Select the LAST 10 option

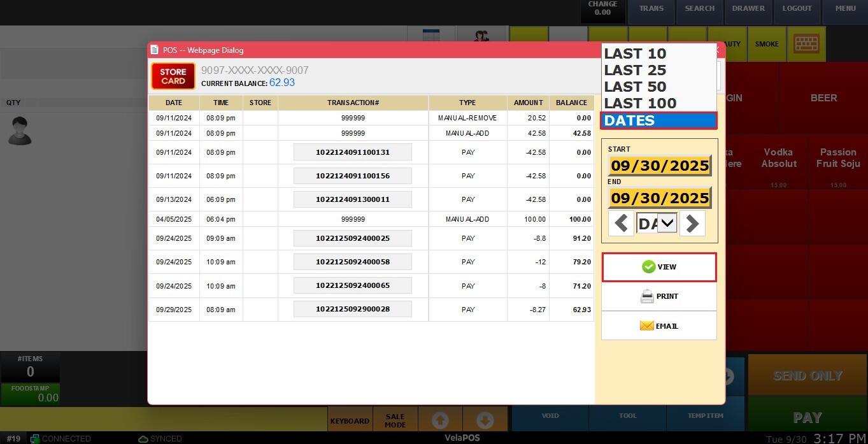[x=636, y=54]
